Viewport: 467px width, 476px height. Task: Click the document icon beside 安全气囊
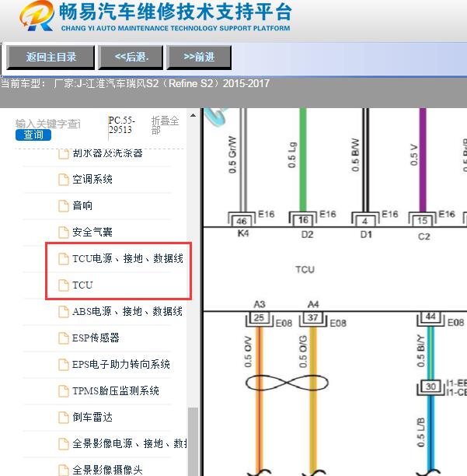point(64,232)
